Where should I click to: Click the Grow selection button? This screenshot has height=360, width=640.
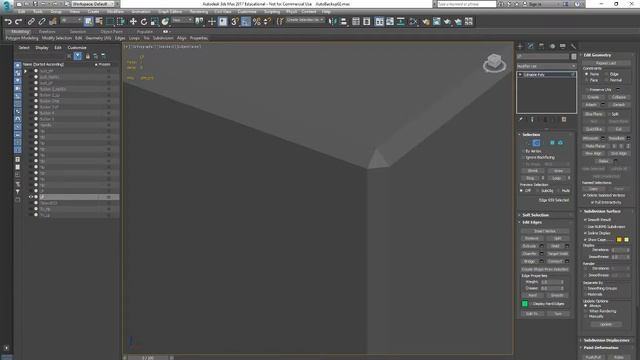click(x=558, y=171)
